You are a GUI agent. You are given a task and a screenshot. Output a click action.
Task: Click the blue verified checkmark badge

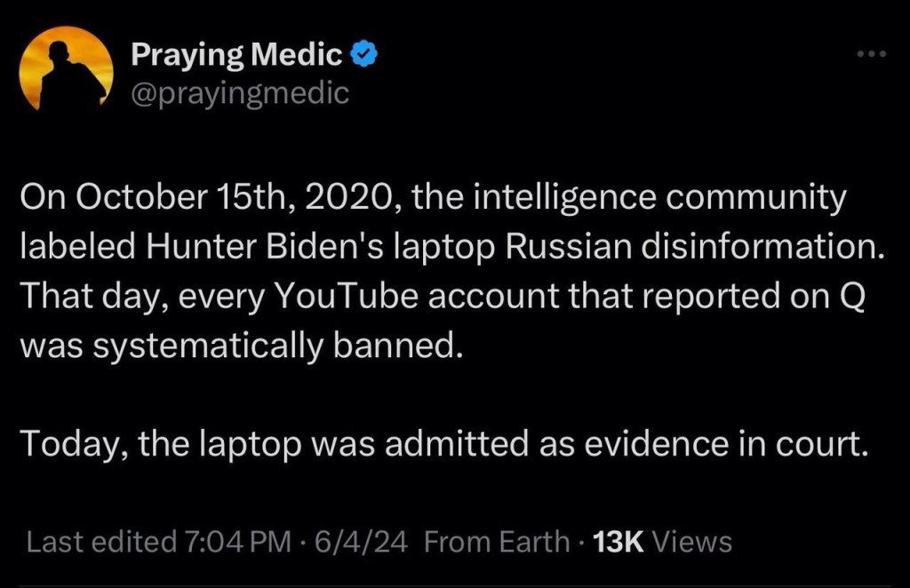[363, 55]
